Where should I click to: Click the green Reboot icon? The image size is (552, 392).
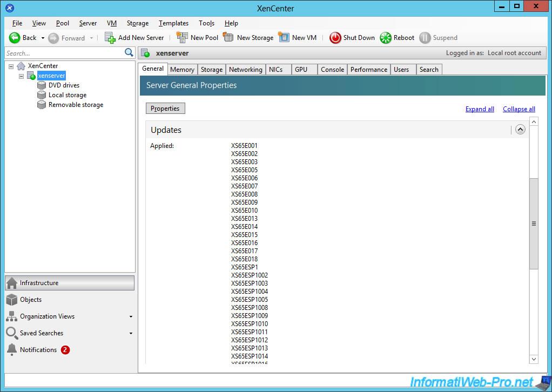pos(386,38)
